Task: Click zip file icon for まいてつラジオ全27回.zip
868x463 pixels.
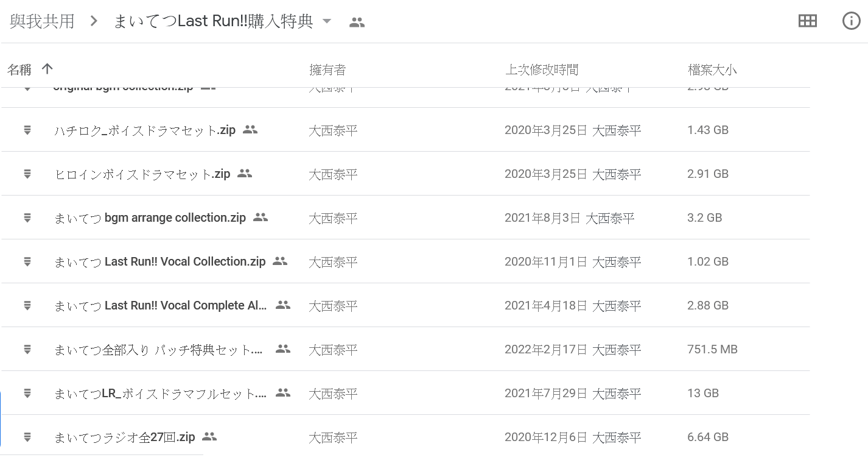Action: coord(27,437)
